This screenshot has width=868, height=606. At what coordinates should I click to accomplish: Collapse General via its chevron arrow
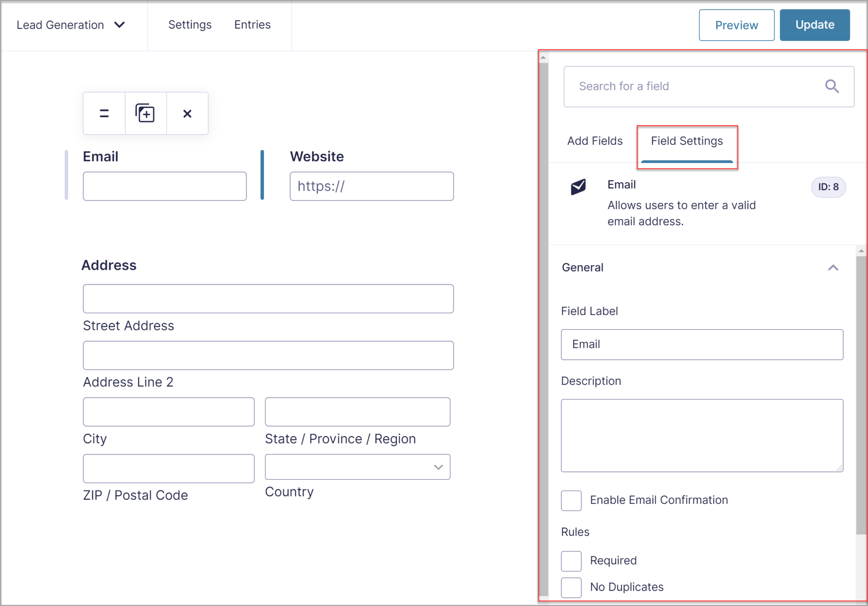click(x=833, y=267)
